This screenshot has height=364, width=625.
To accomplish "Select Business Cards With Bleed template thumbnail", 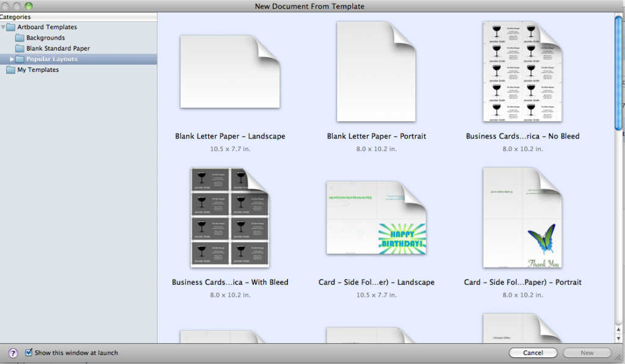I will pos(230,218).
